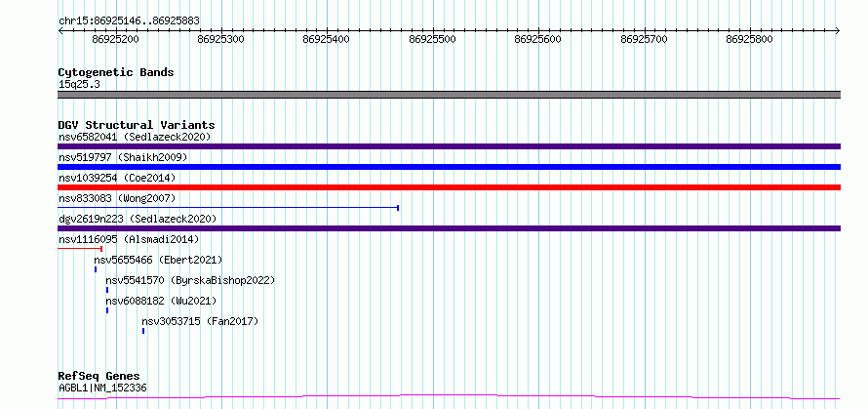Select the gray 15q25.3 cytogenetic band bar
The width and height of the screenshot is (868, 409).
449,95
